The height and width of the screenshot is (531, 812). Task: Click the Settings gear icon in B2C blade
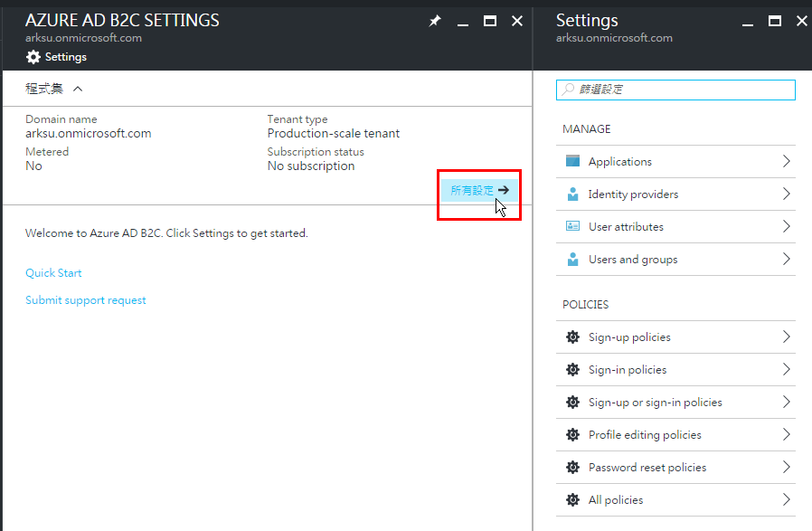[33, 57]
